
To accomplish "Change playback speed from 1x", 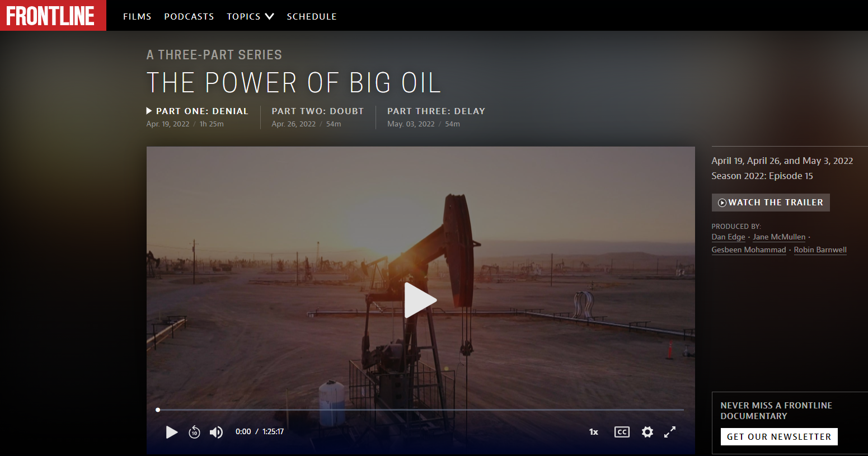I will [x=594, y=432].
